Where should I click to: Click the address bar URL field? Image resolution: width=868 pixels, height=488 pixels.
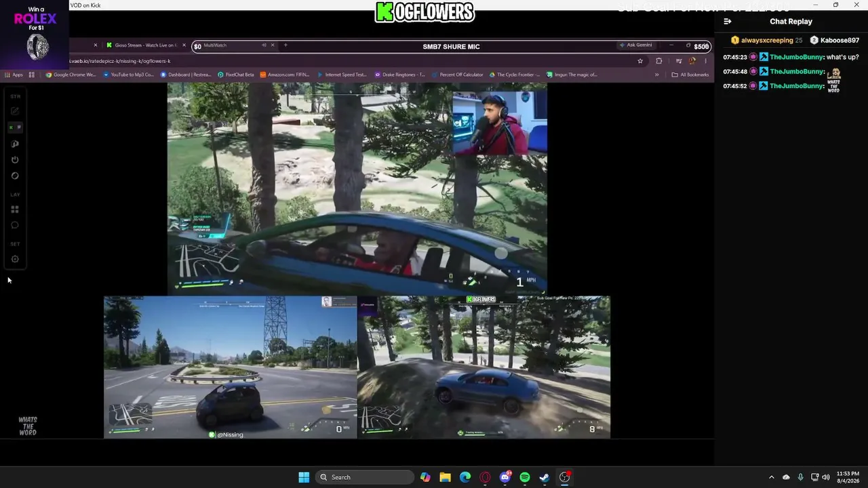click(353, 61)
